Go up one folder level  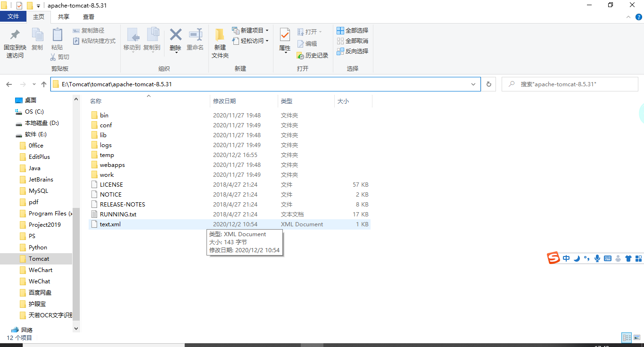(x=44, y=84)
